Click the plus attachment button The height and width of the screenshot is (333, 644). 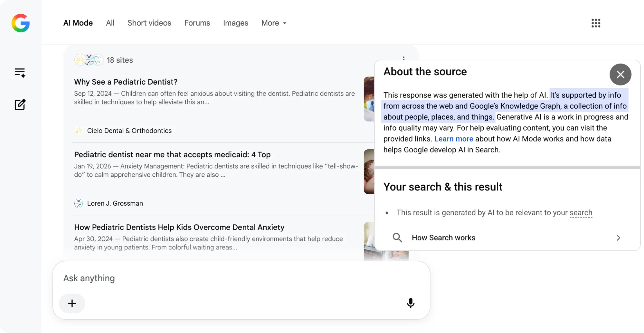pyautogui.click(x=72, y=303)
